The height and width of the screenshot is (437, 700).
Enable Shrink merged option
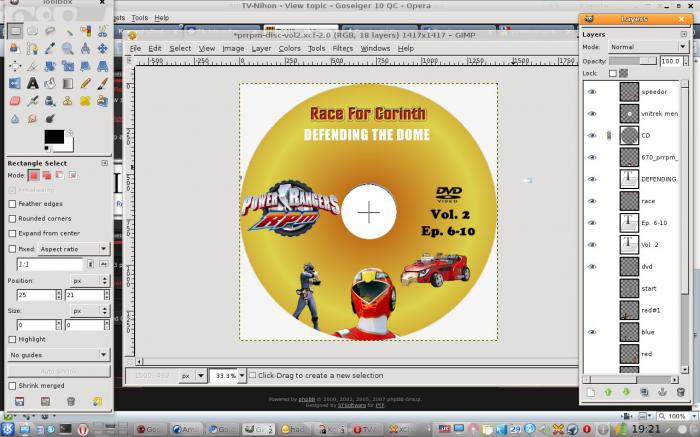click(12, 386)
